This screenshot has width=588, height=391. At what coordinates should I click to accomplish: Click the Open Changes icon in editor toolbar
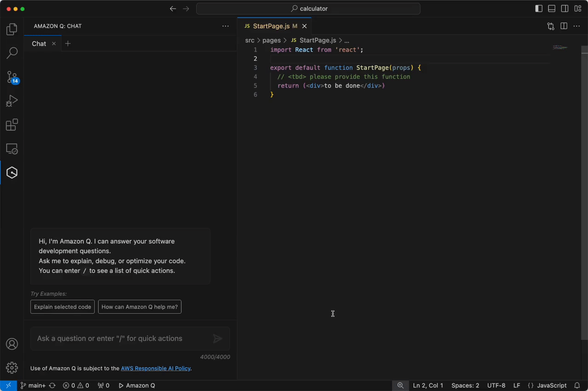click(x=551, y=26)
